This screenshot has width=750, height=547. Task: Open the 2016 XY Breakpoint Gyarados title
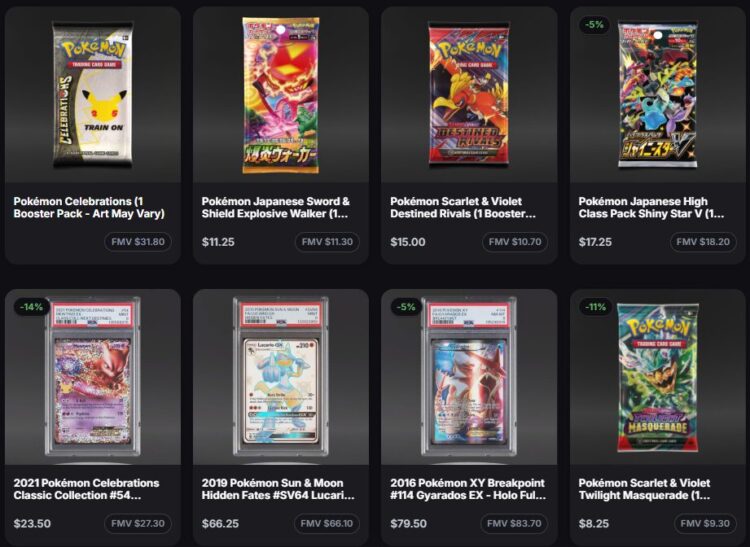468,489
